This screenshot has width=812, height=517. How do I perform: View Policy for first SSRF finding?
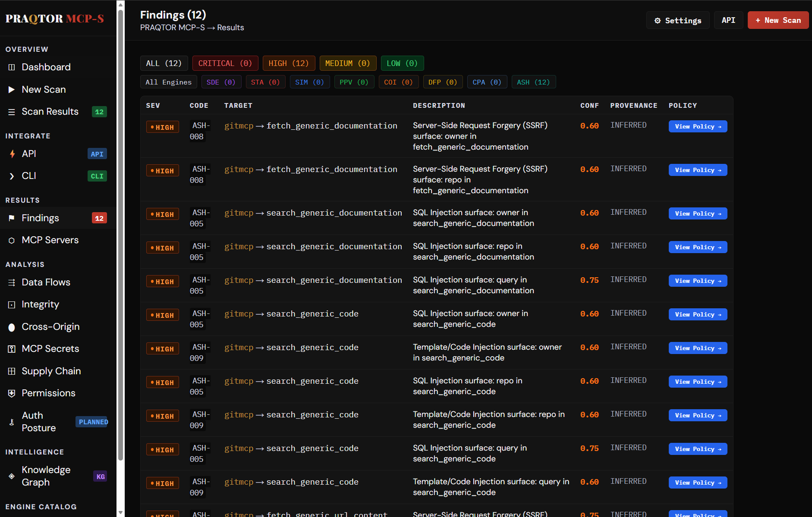coord(697,126)
